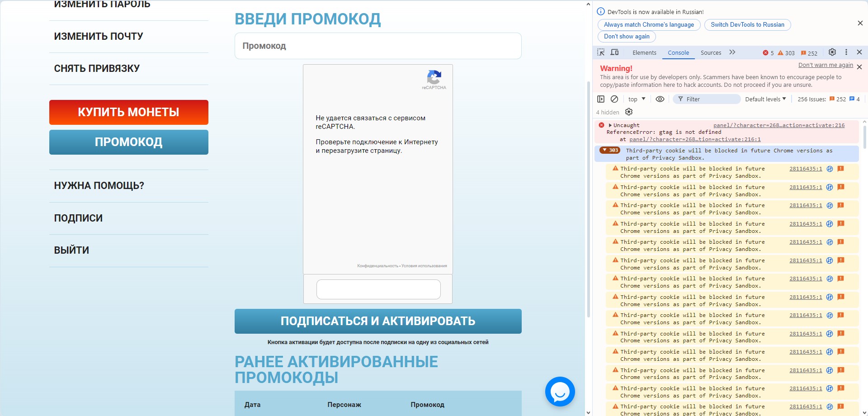Click the 'Промокод' input field
The height and width of the screenshot is (416, 868).
(377, 46)
